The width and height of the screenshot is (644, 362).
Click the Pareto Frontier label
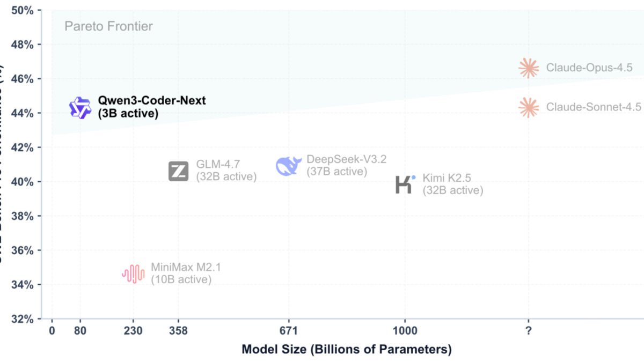[x=108, y=26]
